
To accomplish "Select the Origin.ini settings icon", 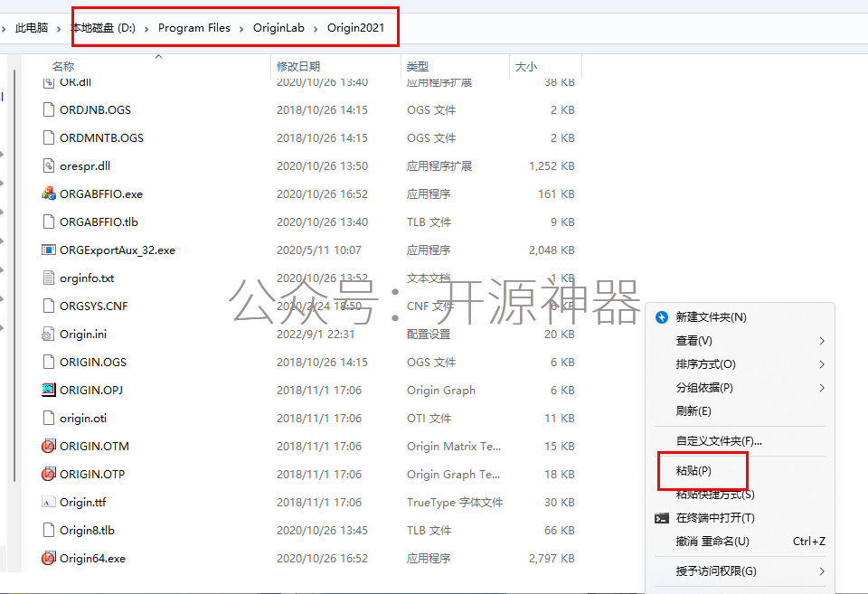I will 49,334.
